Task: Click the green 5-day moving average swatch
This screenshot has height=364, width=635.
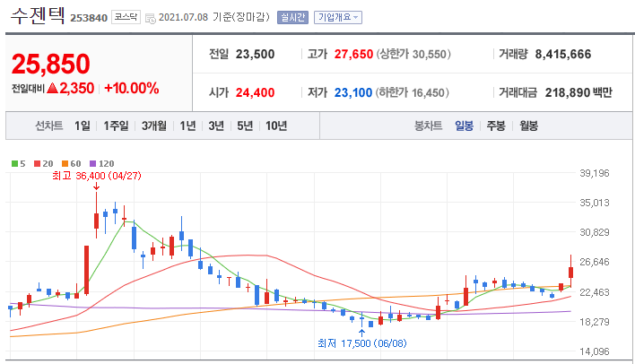Action: pos(14,163)
